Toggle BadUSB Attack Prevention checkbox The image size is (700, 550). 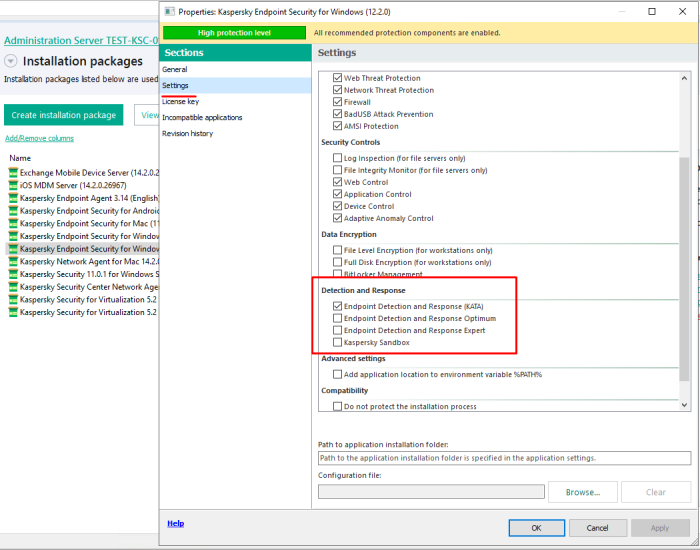(338, 114)
